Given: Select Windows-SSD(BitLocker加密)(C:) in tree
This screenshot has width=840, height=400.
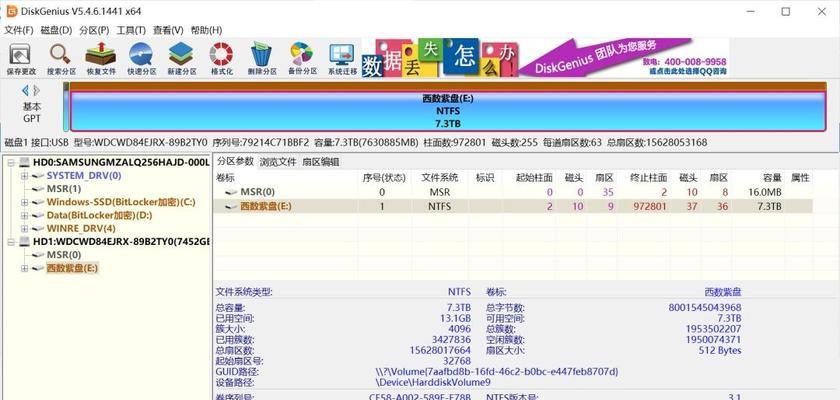Looking at the screenshot, I should [121, 202].
